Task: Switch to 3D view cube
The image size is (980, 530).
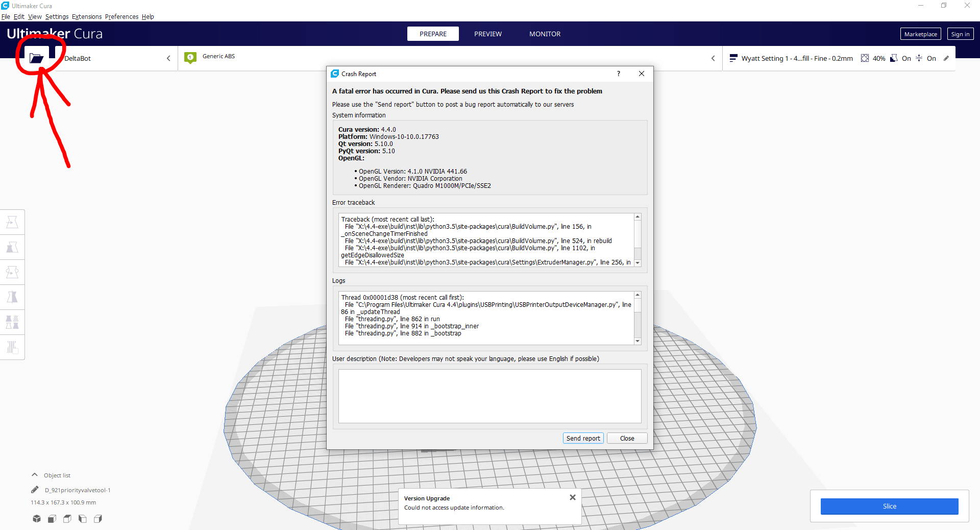Action: click(x=37, y=519)
